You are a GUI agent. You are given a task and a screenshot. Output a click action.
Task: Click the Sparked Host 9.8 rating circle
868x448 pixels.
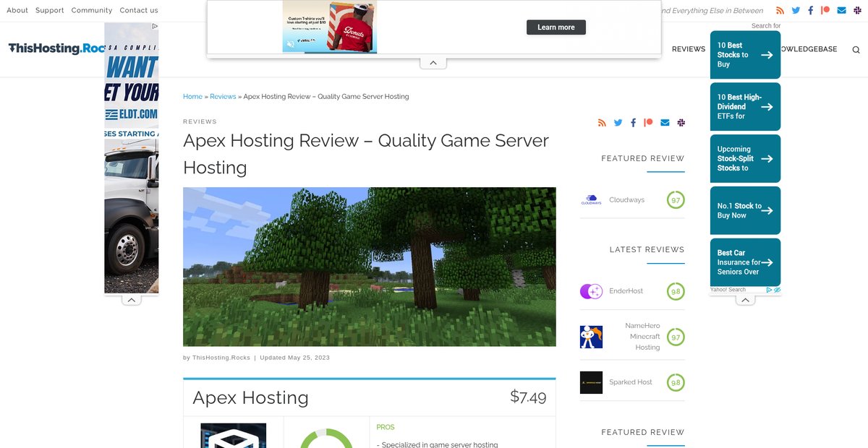[676, 383]
